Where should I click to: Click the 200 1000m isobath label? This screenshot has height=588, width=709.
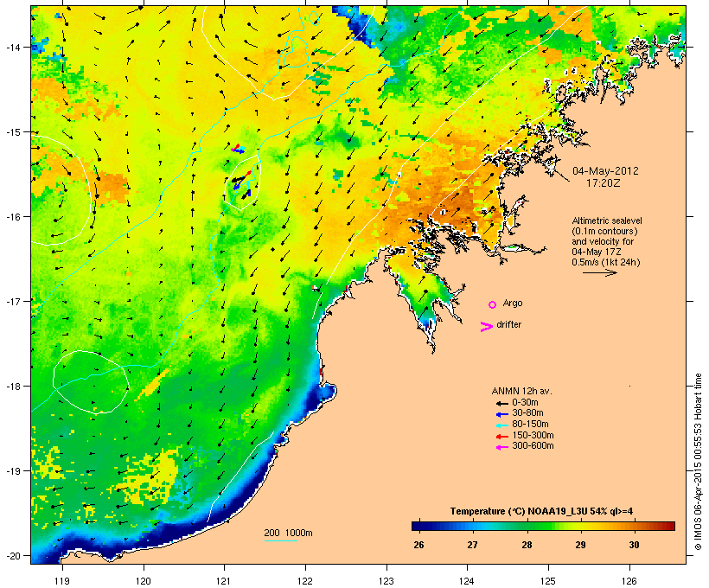[288, 533]
